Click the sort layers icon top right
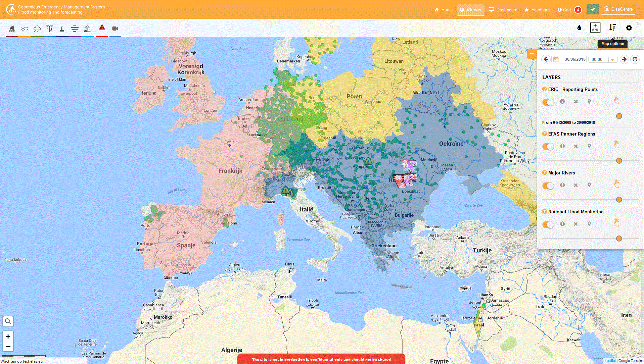The width and height of the screenshot is (644, 364). click(613, 28)
